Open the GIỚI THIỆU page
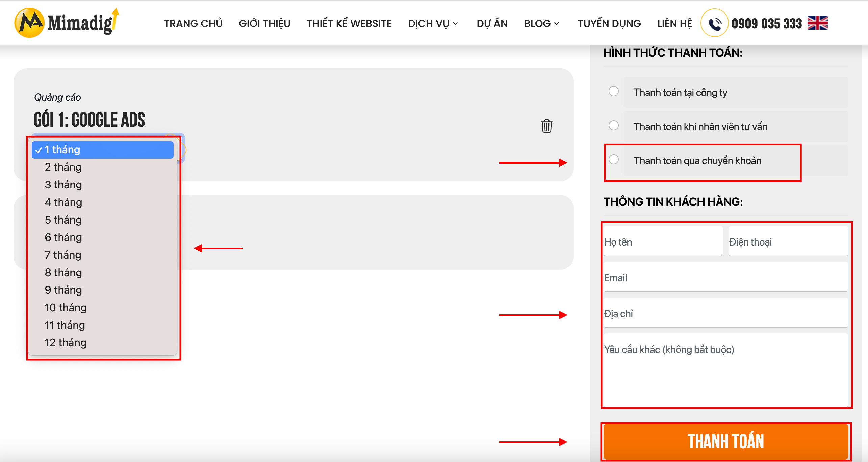868x462 pixels. (264, 23)
